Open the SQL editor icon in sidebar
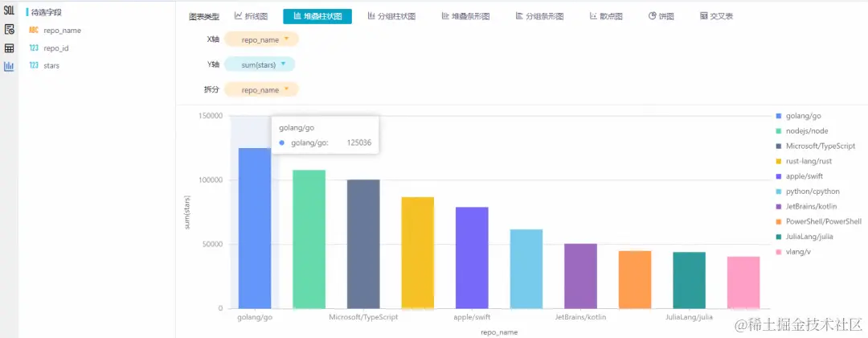The height and width of the screenshot is (338, 868). (x=9, y=11)
